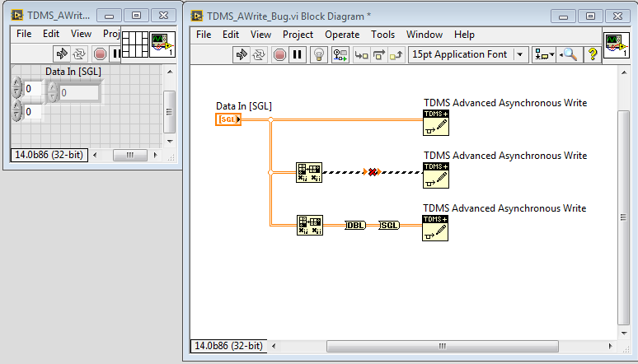Screen dimensions: 638x364
Task: Click second array index field
Action: point(32,111)
